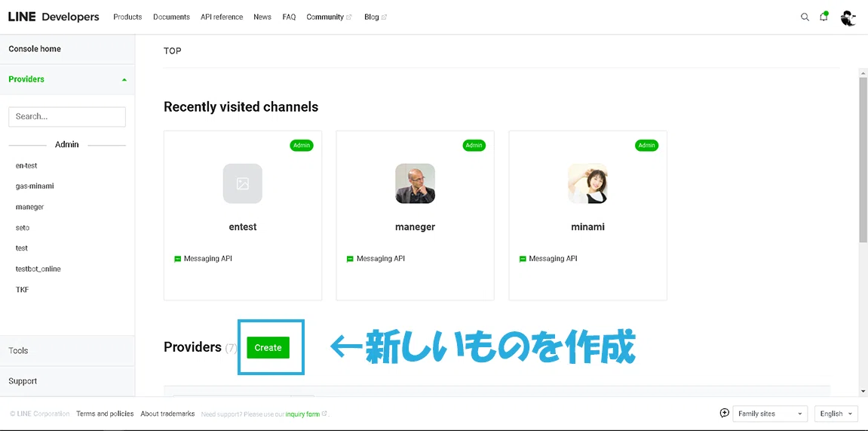Select provider seto in sidebar
Image resolution: width=868 pixels, height=431 pixels.
(x=23, y=228)
